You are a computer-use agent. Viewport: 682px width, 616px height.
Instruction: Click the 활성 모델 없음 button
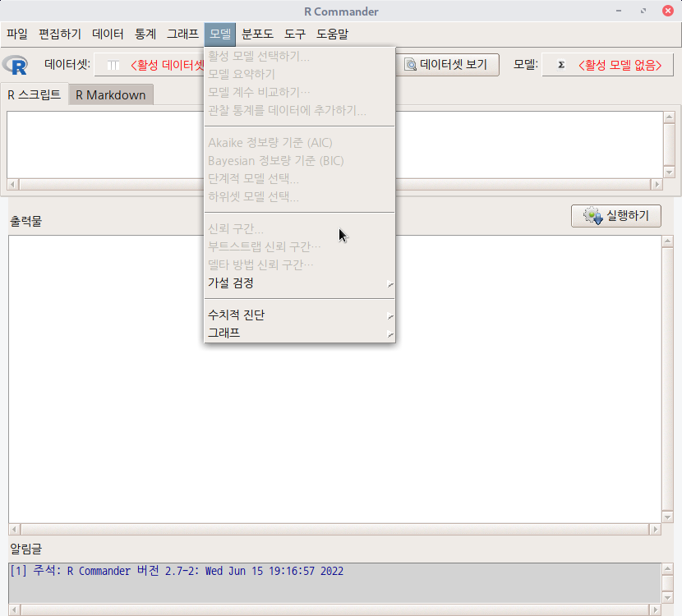pyautogui.click(x=607, y=65)
